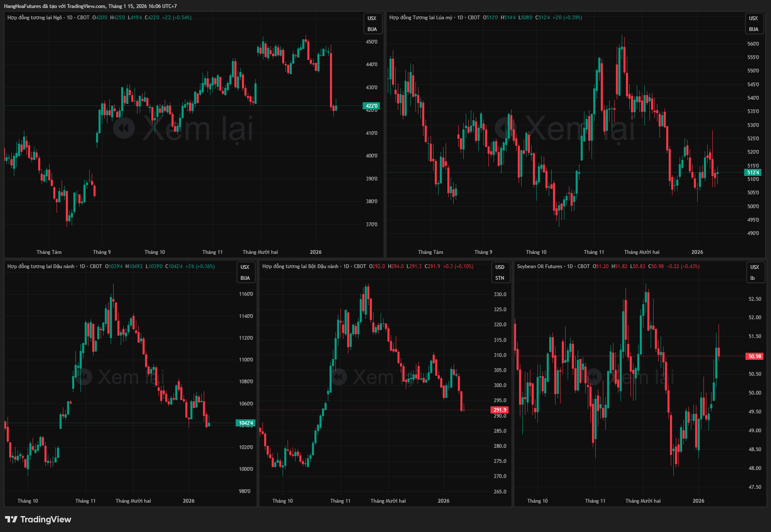This screenshot has height=532, width=771.
Task: Click 2026 on the Soybean Oil time axis
Action: click(698, 501)
